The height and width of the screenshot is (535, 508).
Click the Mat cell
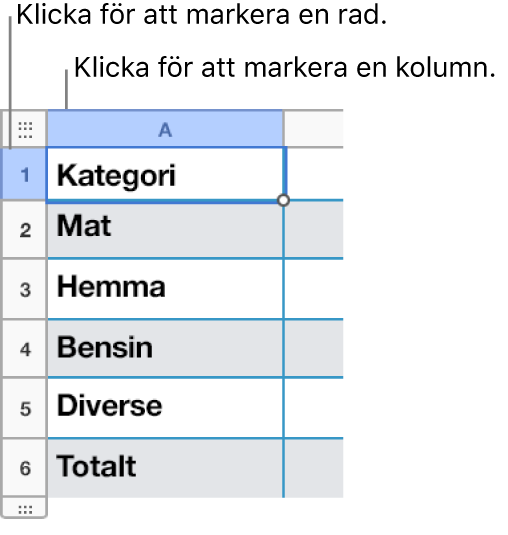(x=165, y=230)
